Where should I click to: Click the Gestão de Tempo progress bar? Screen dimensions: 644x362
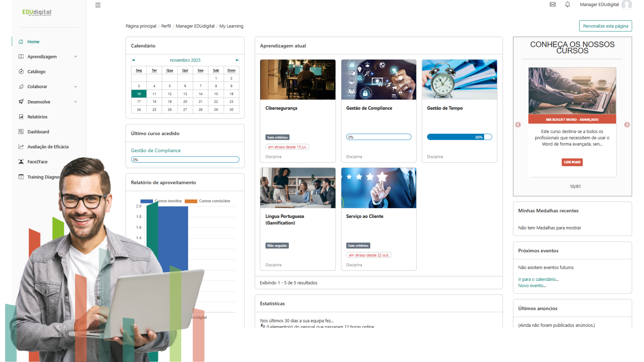(459, 137)
